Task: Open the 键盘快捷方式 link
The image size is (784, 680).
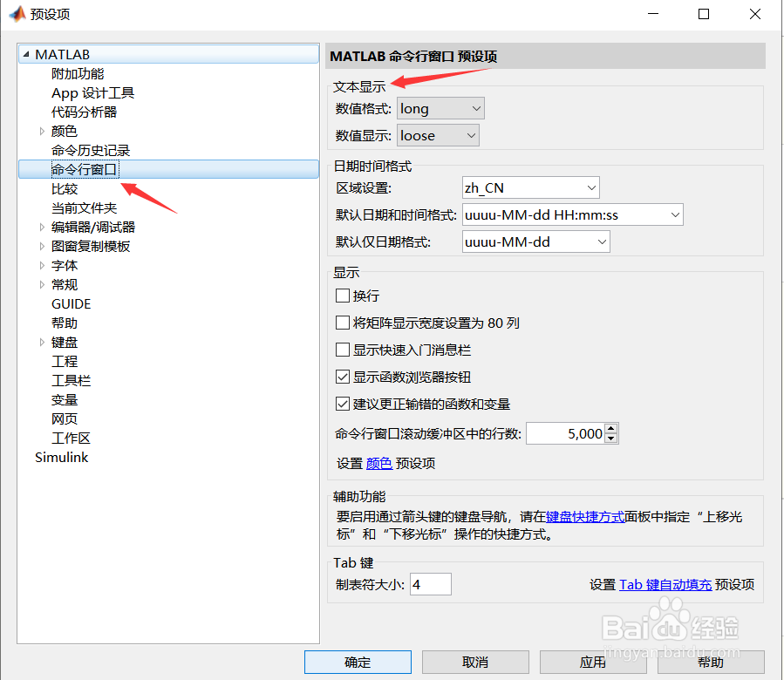Action: click(x=585, y=516)
